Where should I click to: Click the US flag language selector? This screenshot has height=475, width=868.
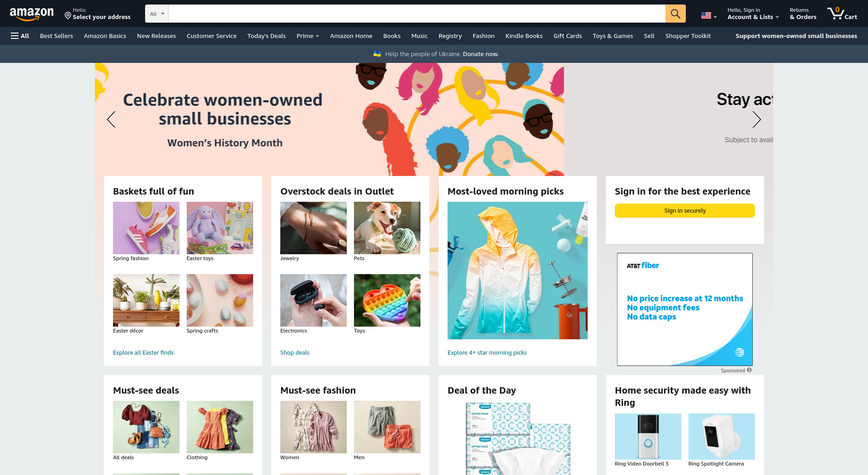point(708,15)
